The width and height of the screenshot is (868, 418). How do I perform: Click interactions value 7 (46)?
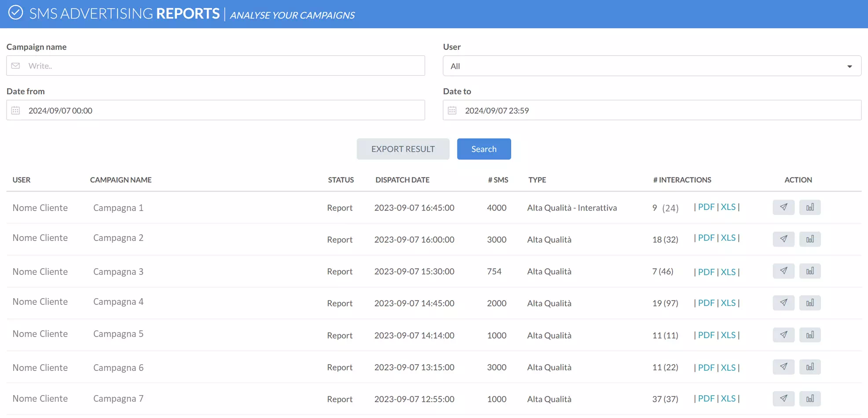pyautogui.click(x=663, y=271)
